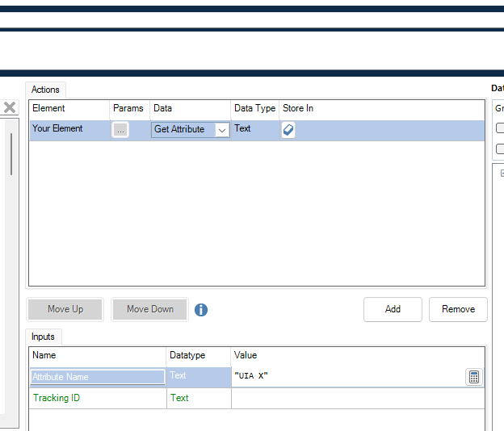The image size is (504, 431).
Task: Click the Store In column header
Action: [x=382, y=108]
